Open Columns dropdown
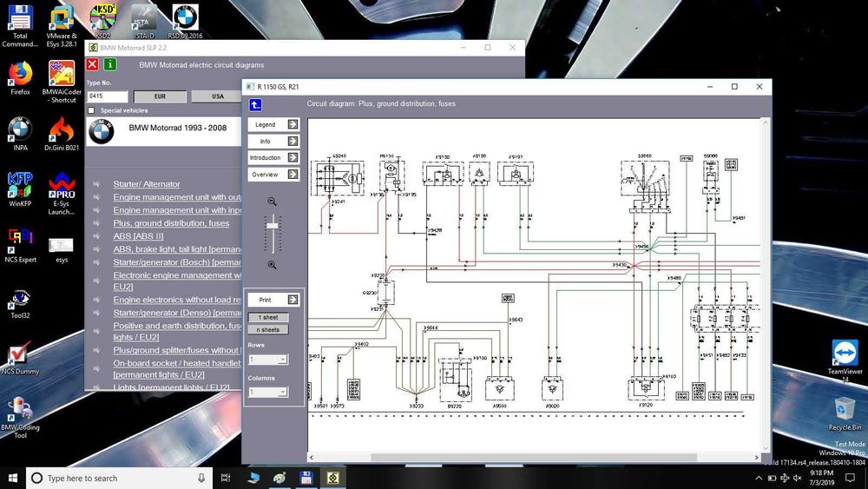868x489 pixels. tap(268, 392)
